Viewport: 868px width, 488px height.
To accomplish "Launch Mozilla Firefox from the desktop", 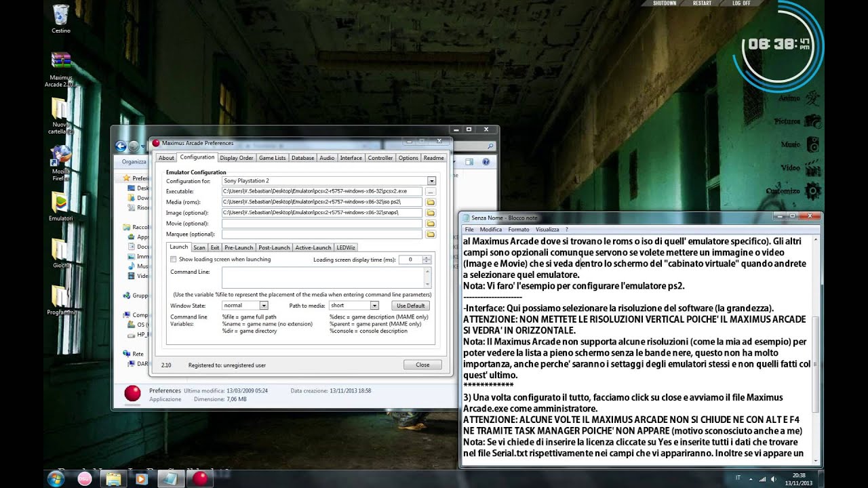I will 61,163.
